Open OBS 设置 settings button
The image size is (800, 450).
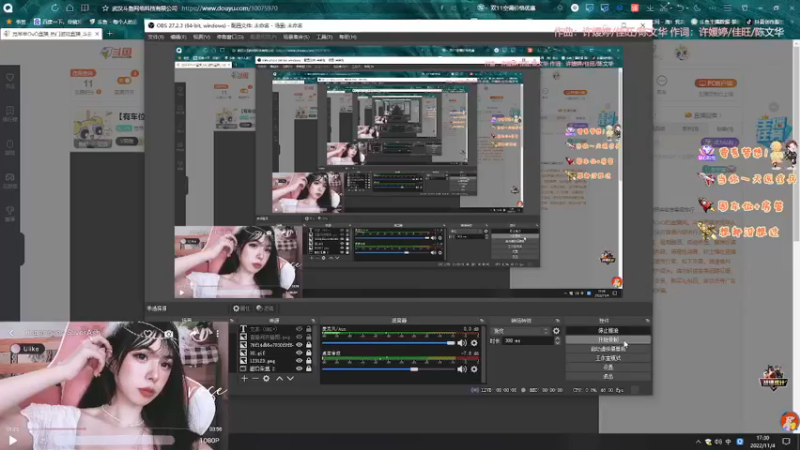(x=608, y=367)
